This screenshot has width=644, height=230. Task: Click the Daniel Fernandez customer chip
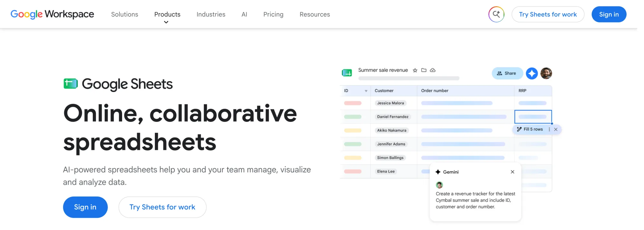pos(393,117)
